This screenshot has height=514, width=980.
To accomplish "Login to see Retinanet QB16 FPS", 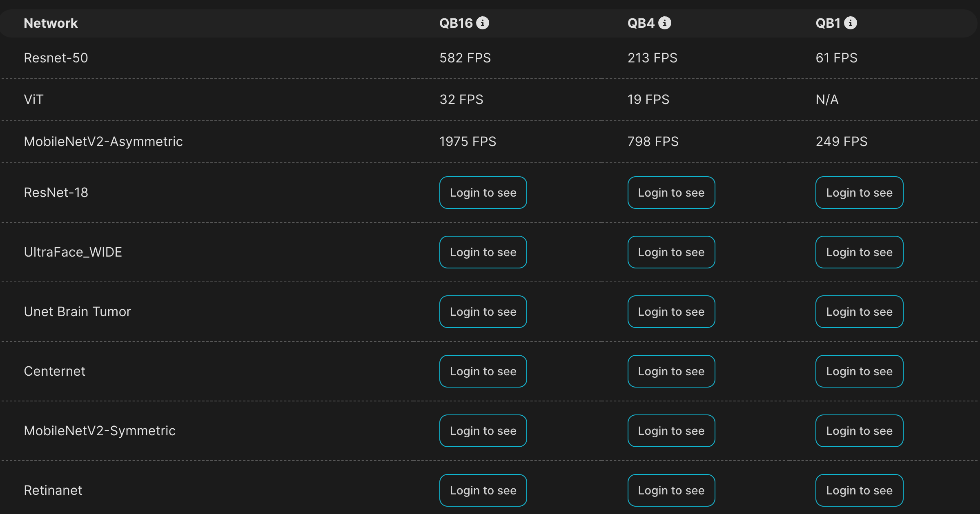I will [x=483, y=490].
